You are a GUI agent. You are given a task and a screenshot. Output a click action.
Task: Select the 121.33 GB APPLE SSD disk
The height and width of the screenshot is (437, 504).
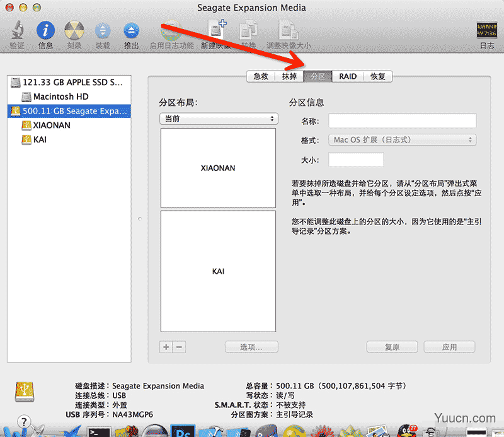click(69, 83)
